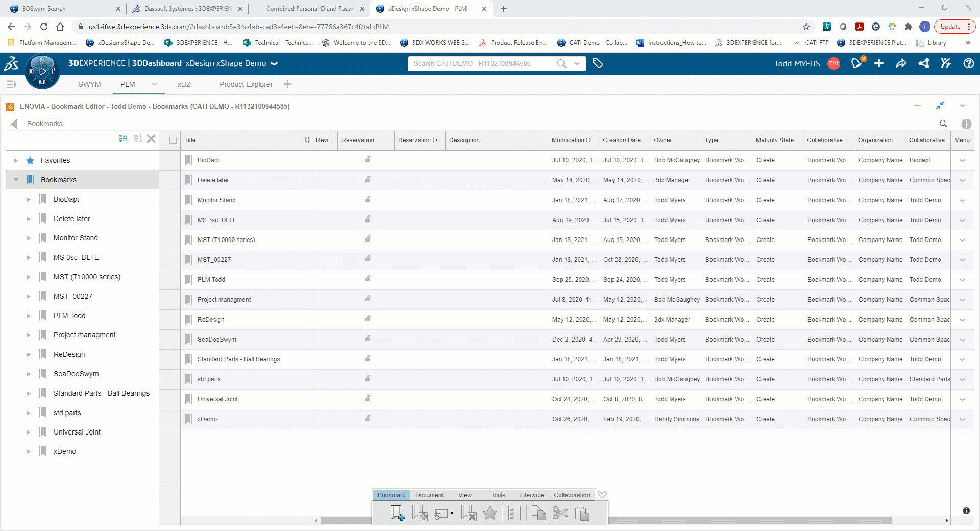This screenshot has width=980, height=531.
Task: Expand the Favorites tree node
Action: pyautogui.click(x=16, y=160)
